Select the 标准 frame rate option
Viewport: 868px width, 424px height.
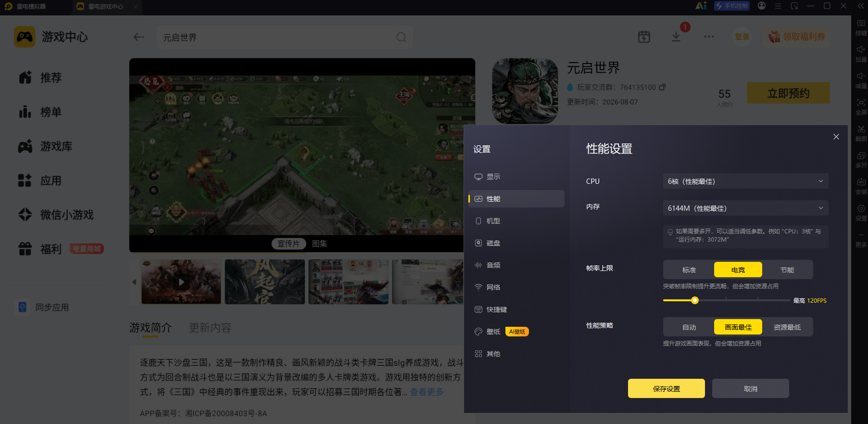click(x=689, y=270)
